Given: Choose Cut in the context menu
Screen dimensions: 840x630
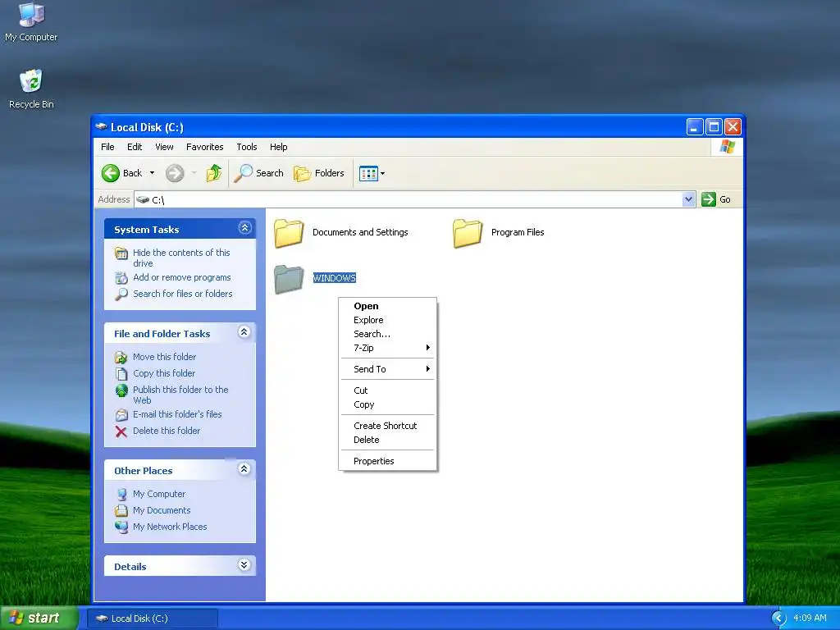Looking at the screenshot, I should [x=387, y=390].
